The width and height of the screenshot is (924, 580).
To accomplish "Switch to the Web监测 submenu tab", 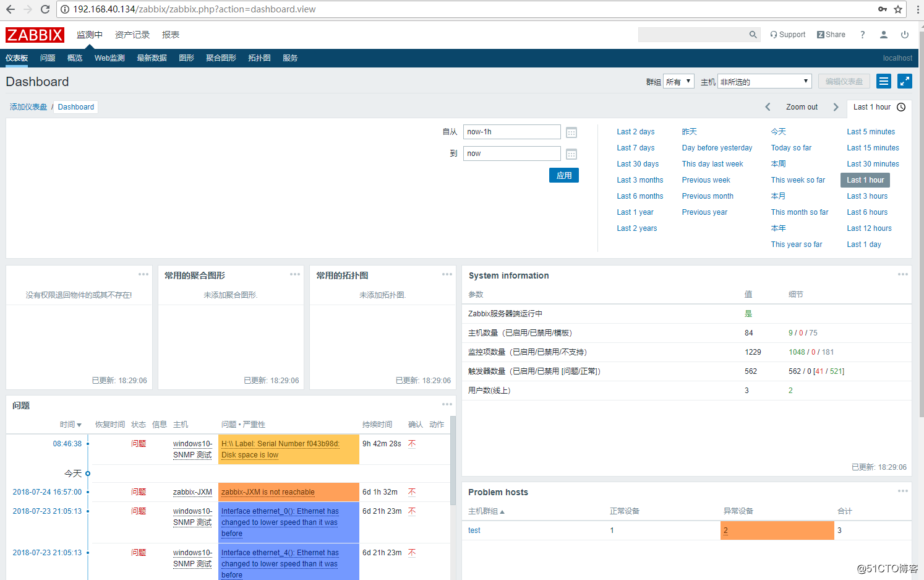I will point(109,58).
